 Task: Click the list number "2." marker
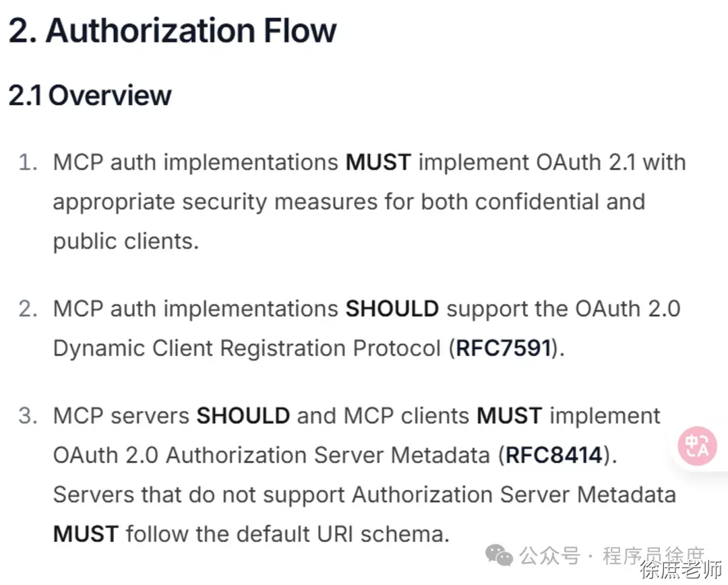point(27,309)
